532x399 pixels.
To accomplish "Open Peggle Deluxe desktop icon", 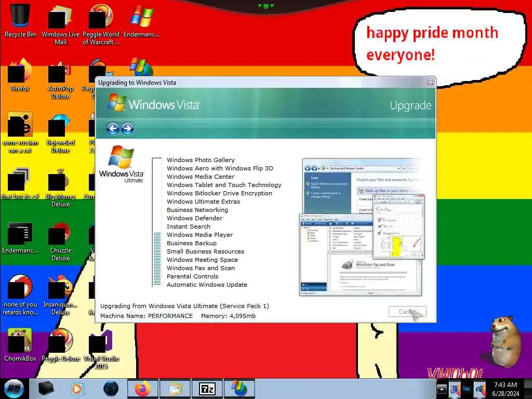I will [60, 345].
